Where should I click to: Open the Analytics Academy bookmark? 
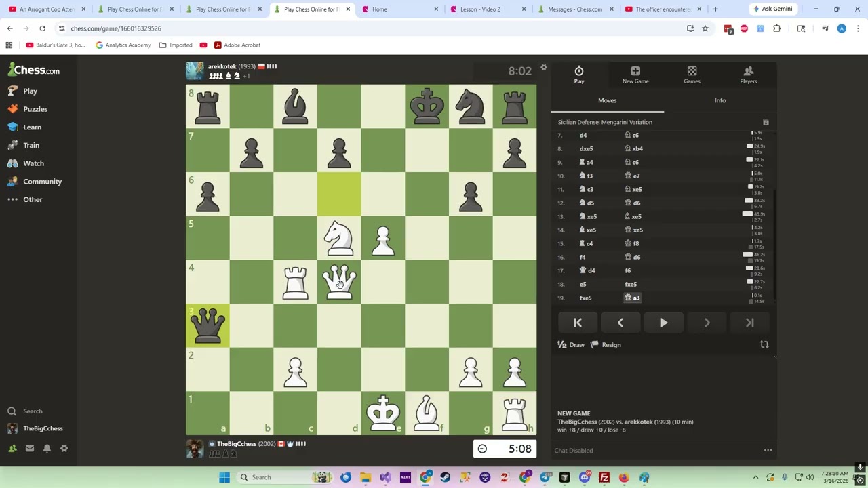[x=123, y=45]
